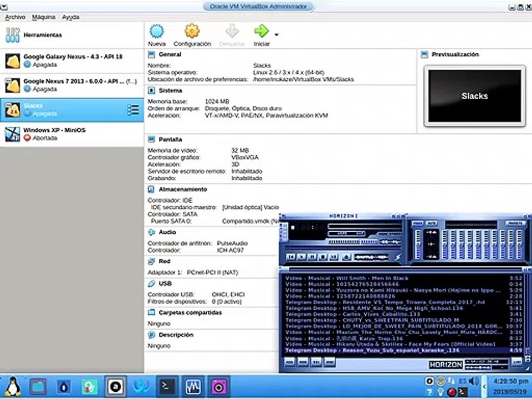Viewport: 532px width, 399px height.
Task: Click SEL button in playlist
Action: [316, 362]
